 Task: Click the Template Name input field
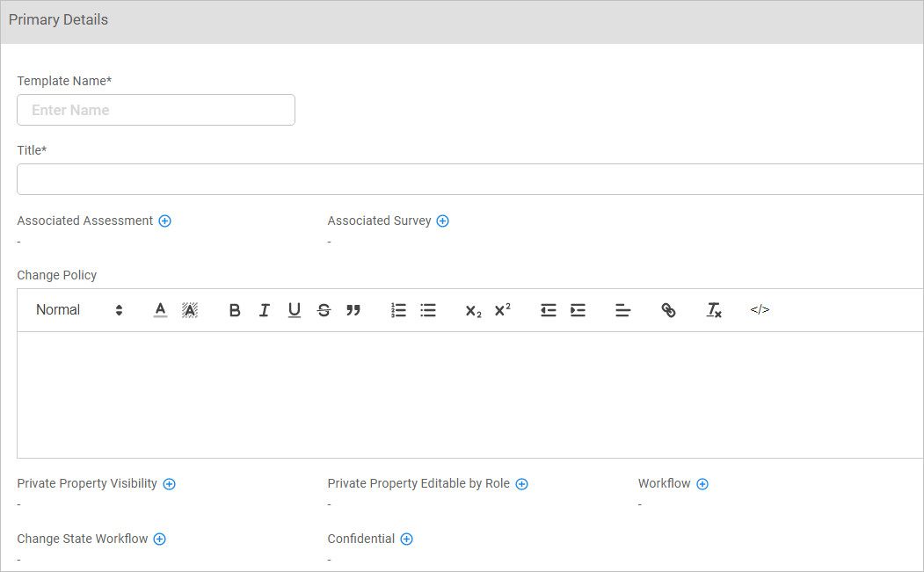pos(156,110)
